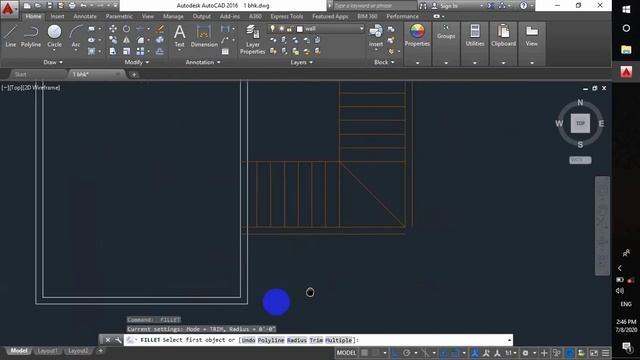Toggle snap mode in status bar

click(x=376, y=353)
